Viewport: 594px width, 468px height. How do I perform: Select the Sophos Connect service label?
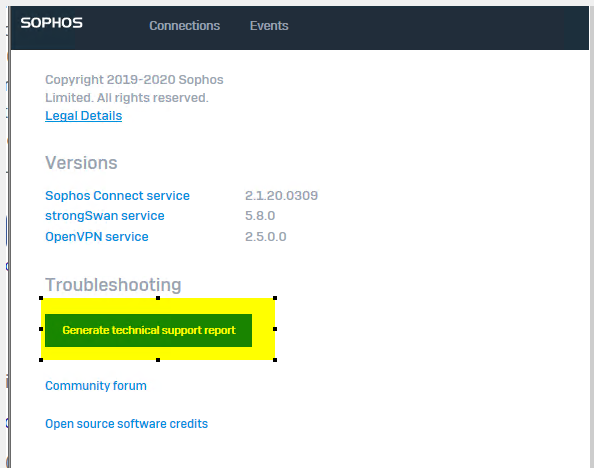click(117, 196)
